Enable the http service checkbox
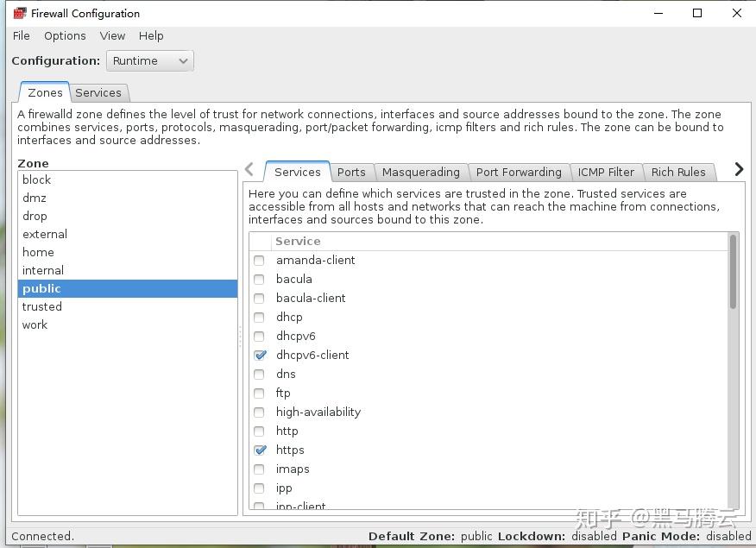Screen dimensions: 756x548 point(260,431)
